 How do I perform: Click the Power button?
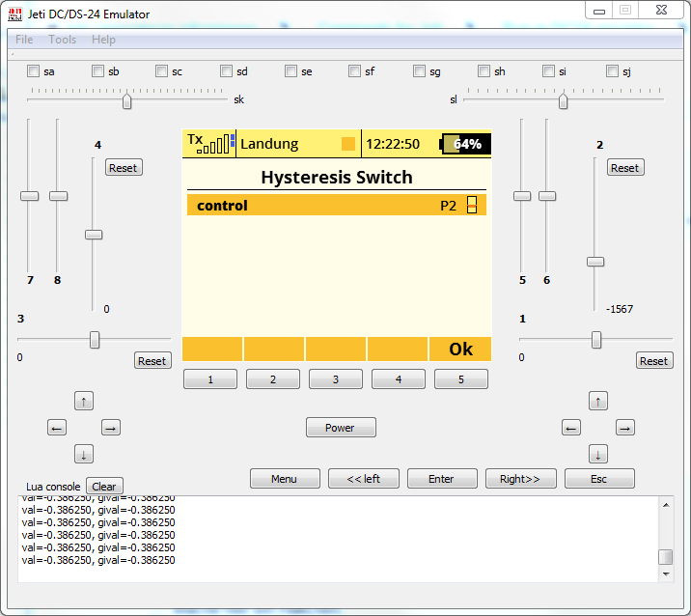pos(341,428)
